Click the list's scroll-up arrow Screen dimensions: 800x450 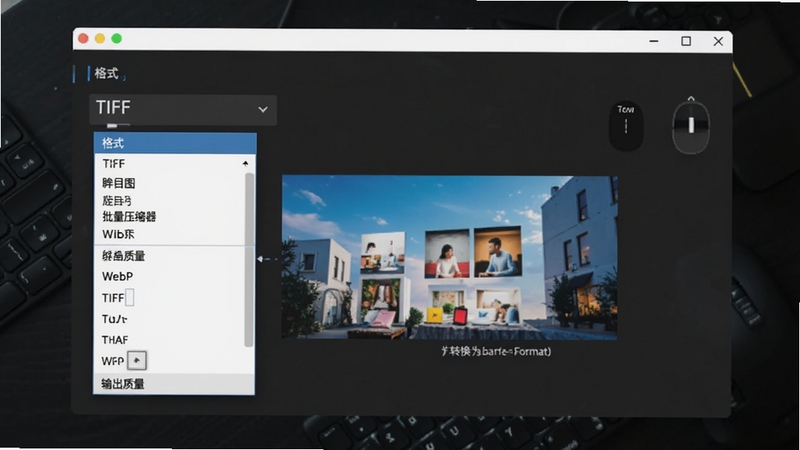tap(245, 164)
